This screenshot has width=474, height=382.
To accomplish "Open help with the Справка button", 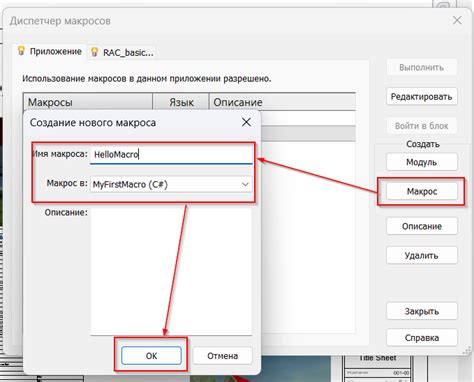I will pos(422,338).
